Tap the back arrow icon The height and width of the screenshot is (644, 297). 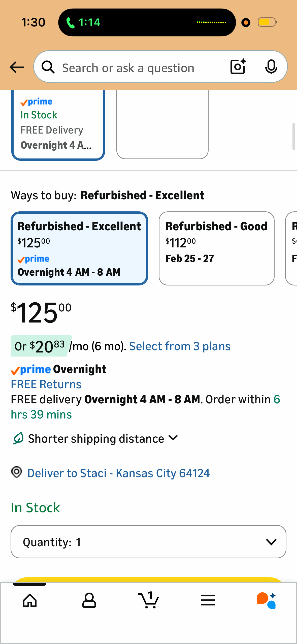pos(17,67)
